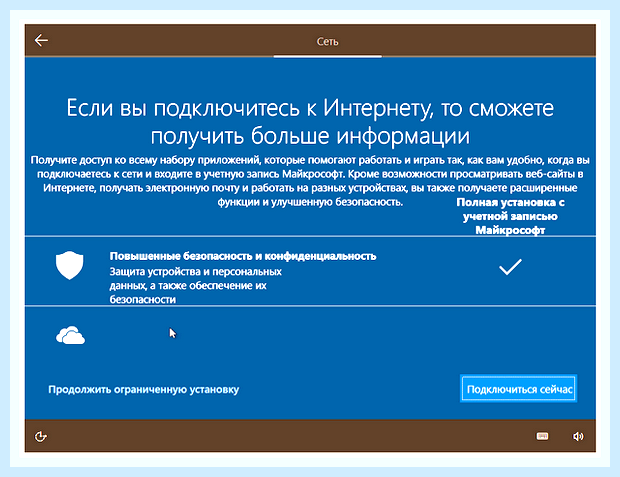Screen dimensions: 620x477
Task: Open the Сеть tab
Action: 327,42
